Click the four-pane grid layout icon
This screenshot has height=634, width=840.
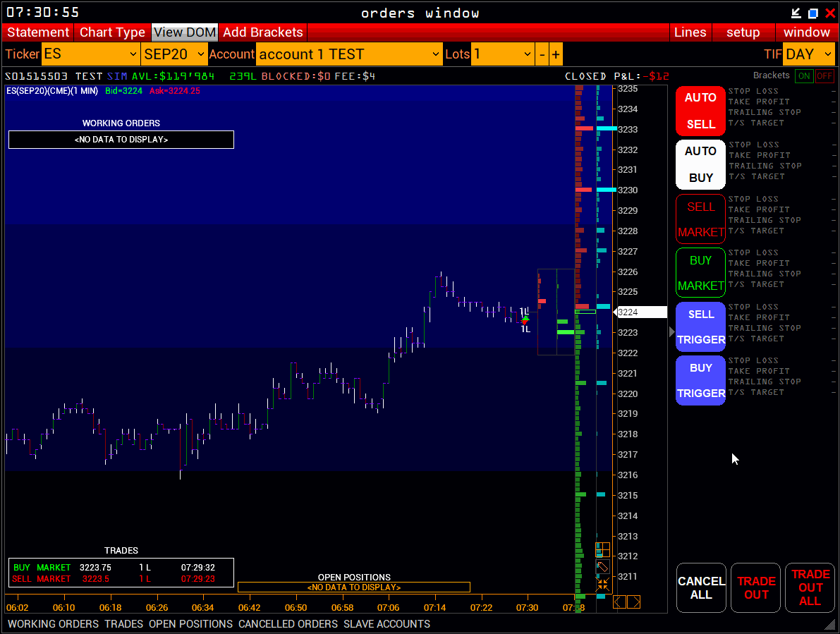pyautogui.click(x=602, y=549)
